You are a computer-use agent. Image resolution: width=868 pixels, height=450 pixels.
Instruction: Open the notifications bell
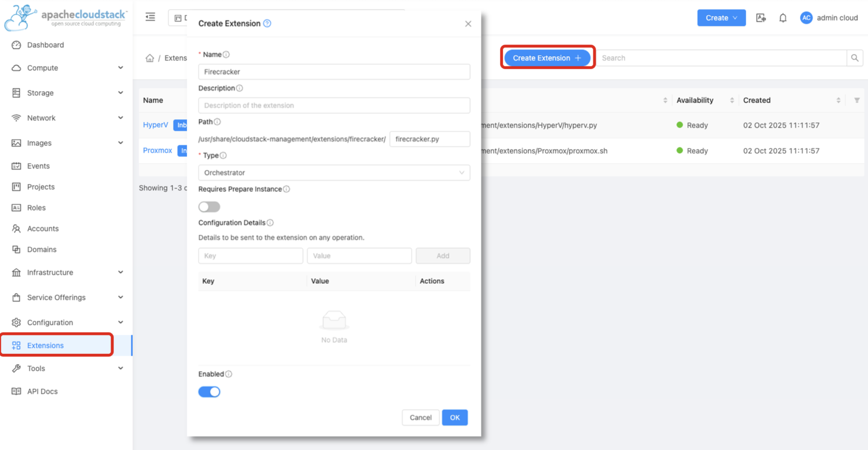tap(783, 18)
